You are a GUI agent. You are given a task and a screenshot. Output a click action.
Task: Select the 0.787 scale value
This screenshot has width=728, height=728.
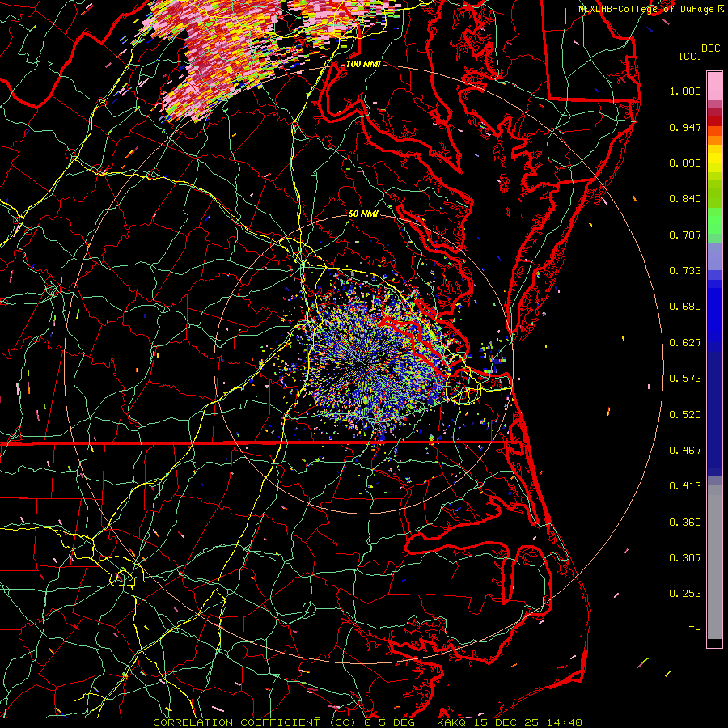pos(685,235)
